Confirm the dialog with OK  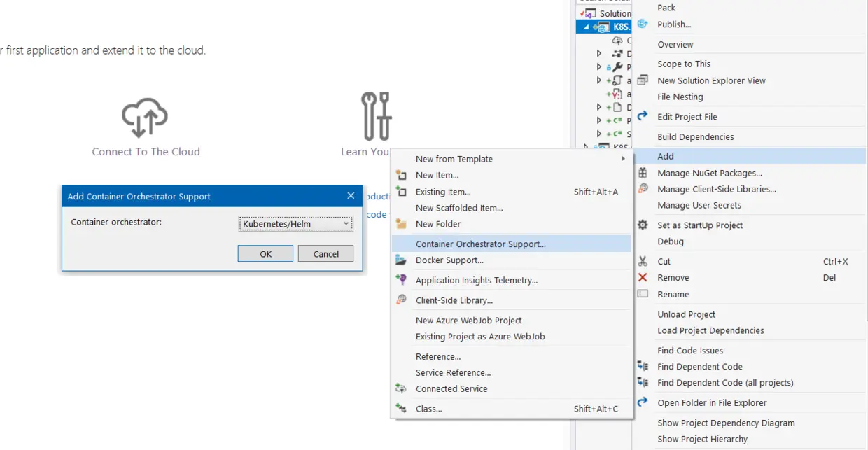(x=265, y=253)
